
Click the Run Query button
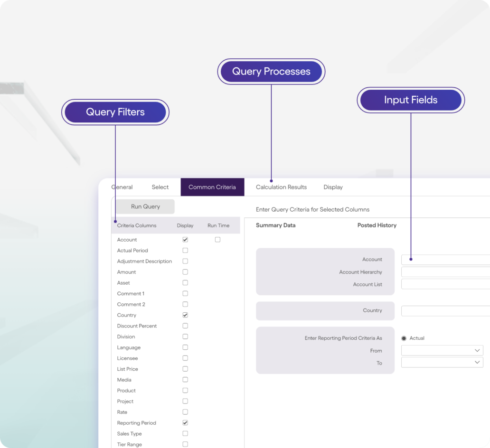(145, 206)
